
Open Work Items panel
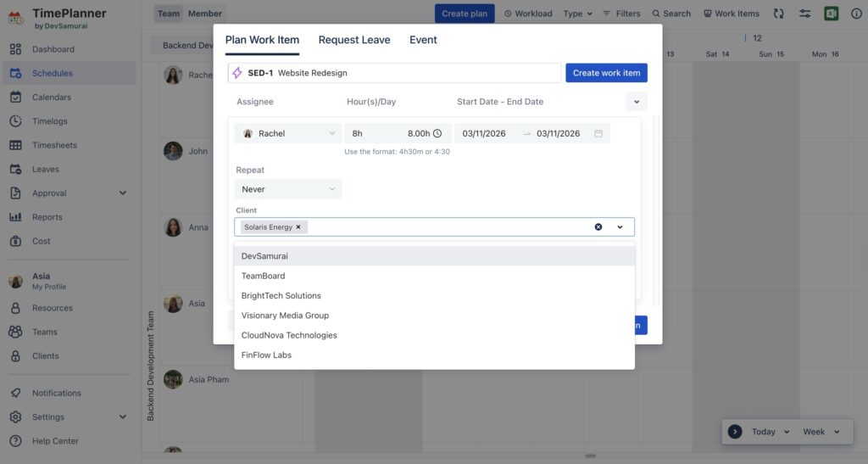[732, 14]
